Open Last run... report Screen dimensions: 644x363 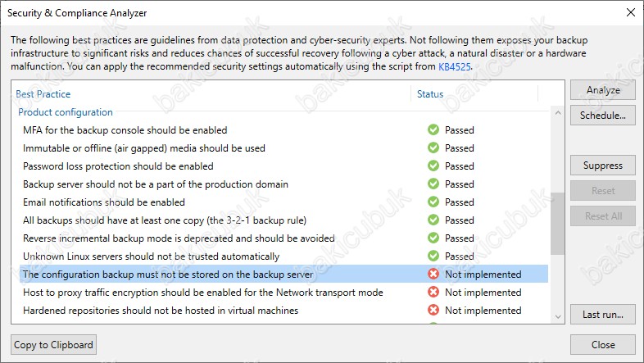(603, 315)
